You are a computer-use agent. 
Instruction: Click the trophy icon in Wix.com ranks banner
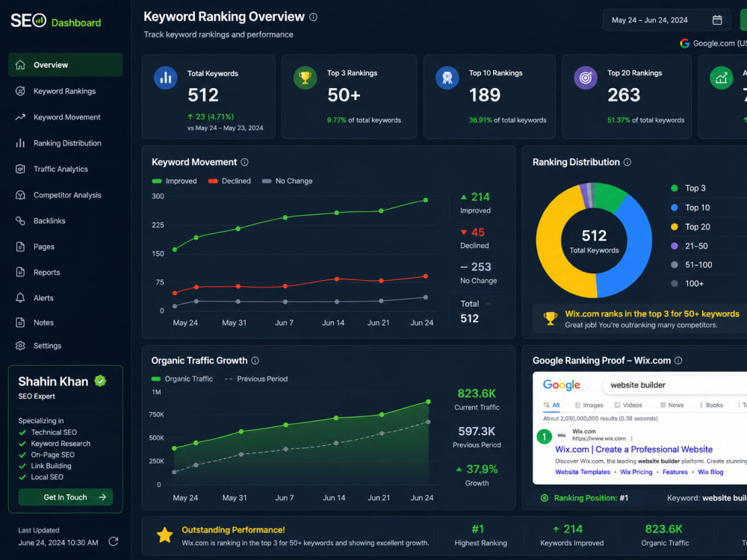click(551, 318)
